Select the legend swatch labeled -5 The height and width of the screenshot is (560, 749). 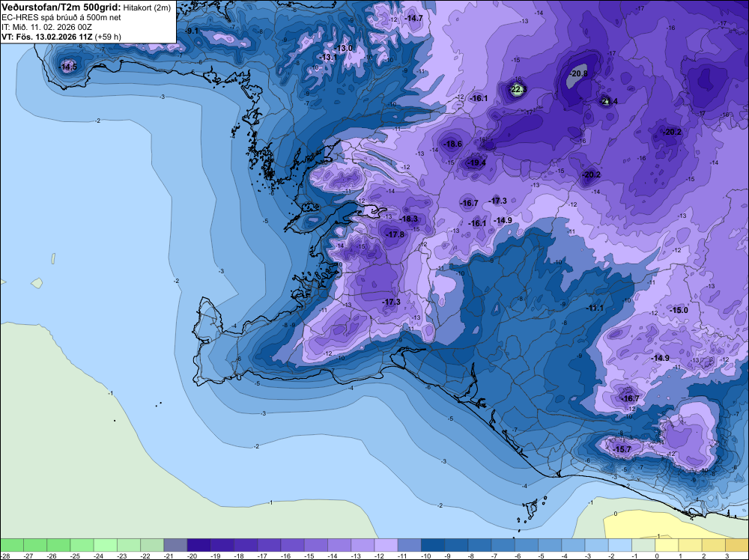[550, 545]
